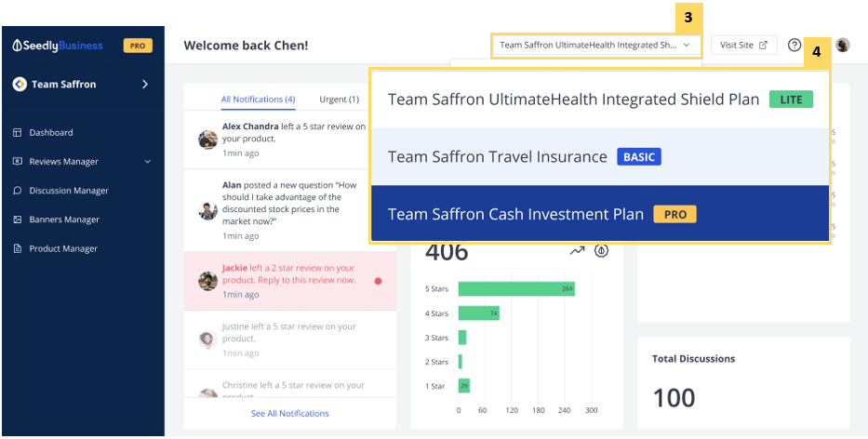
Task: Expand the Team Saffron team switcher
Action: tap(144, 85)
